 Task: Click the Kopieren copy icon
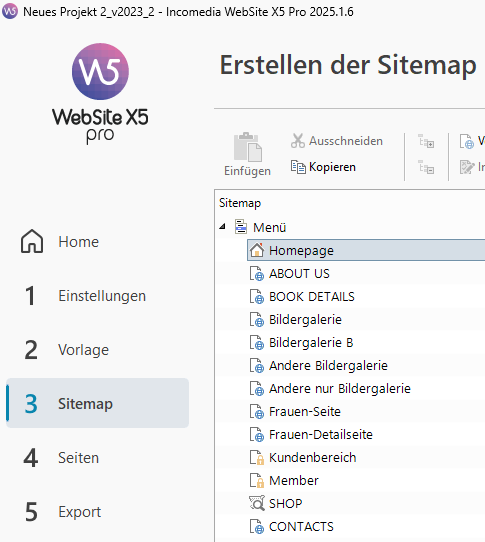click(x=298, y=167)
